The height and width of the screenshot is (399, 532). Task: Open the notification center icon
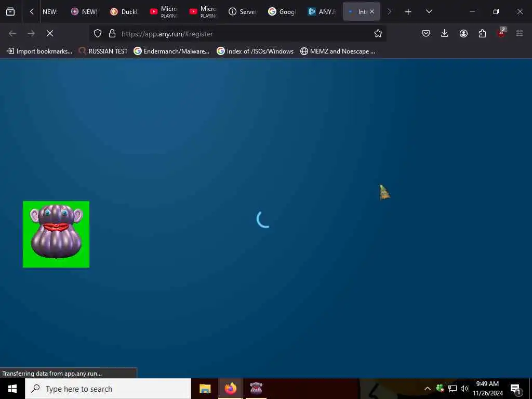coord(515,389)
